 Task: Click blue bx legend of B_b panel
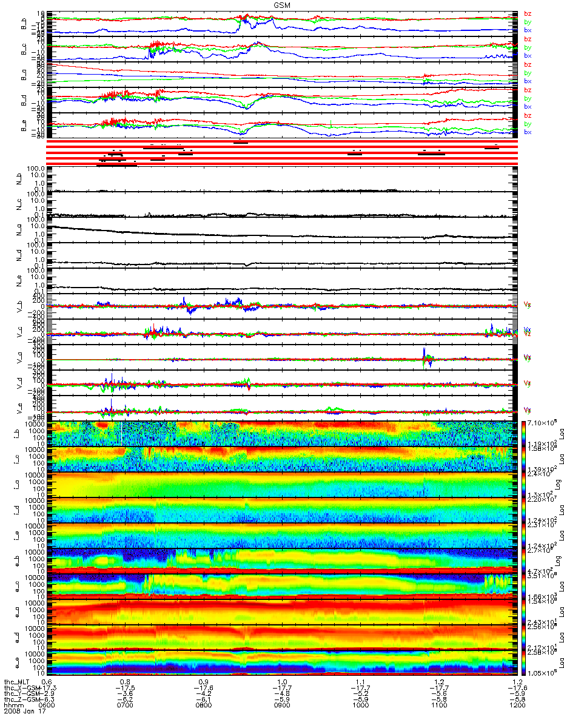(528, 30)
